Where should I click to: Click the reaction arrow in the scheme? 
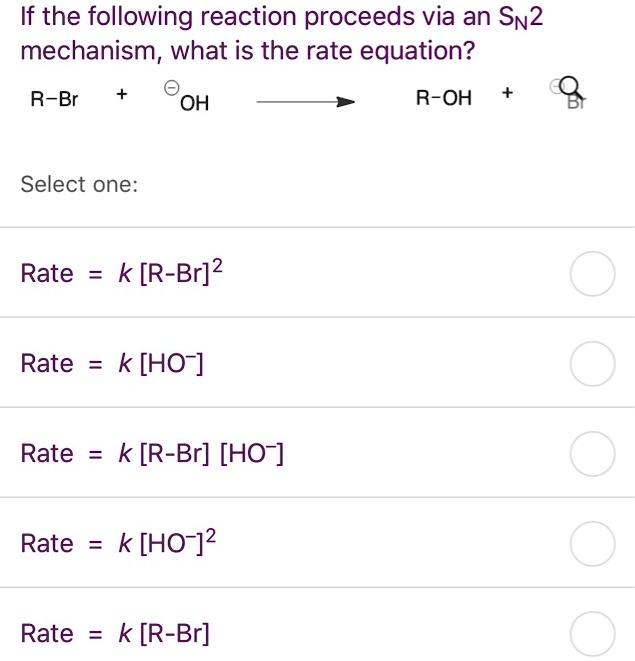(x=306, y=100)
